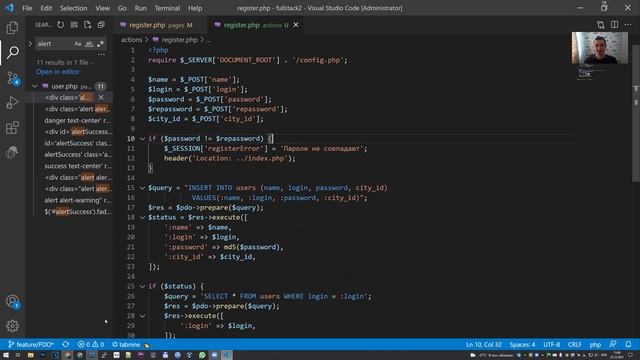Fold the if block at line 10
The image size is (640, 360).
(x=142, y=139)
